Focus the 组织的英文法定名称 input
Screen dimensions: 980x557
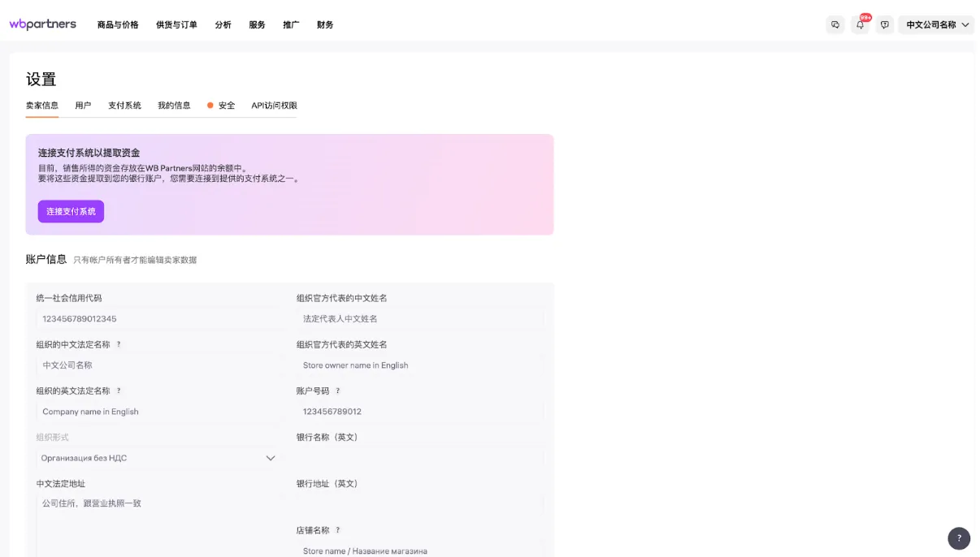tap(158, 412)
